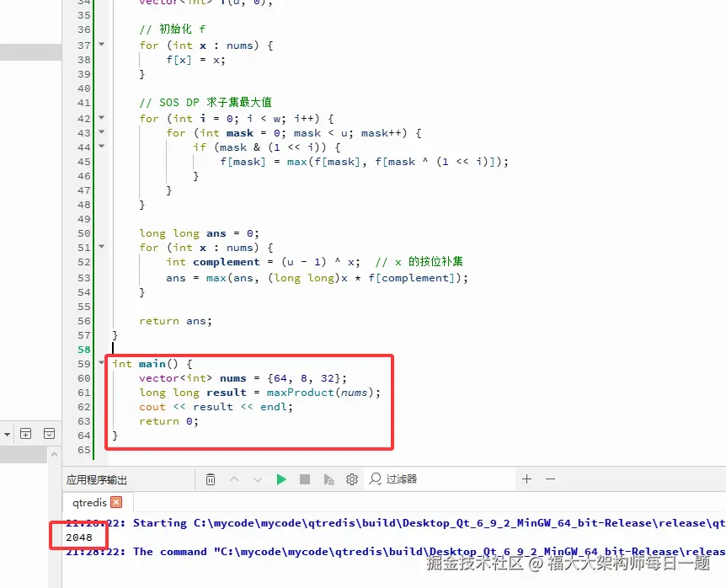This screenshot has width=726, height=588.
Task: Click the 'complement' variable on line 52
Action: coord(227,262)
